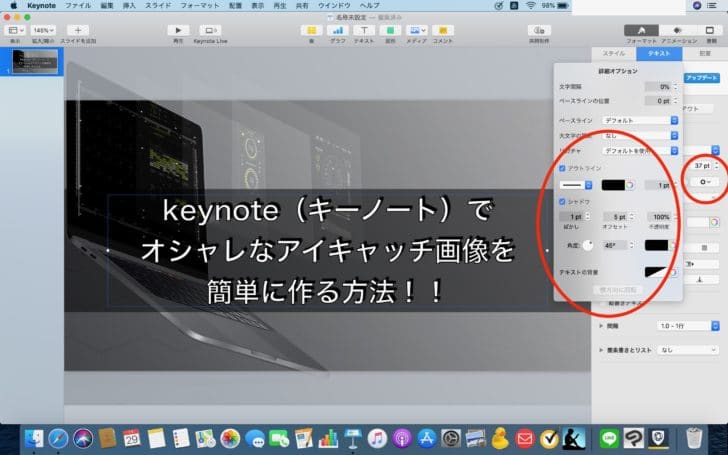
Task: Open the 挿入 insert menu
Action: [x=129, y=6]
